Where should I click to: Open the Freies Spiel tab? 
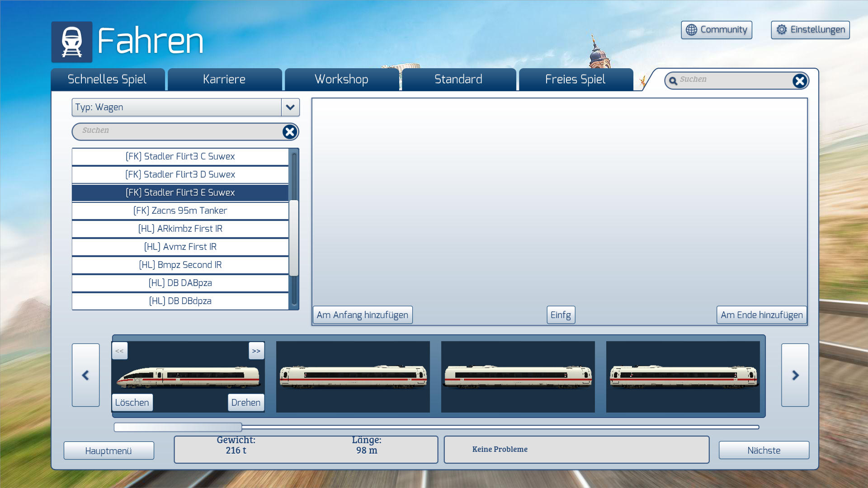click(575, 80)
